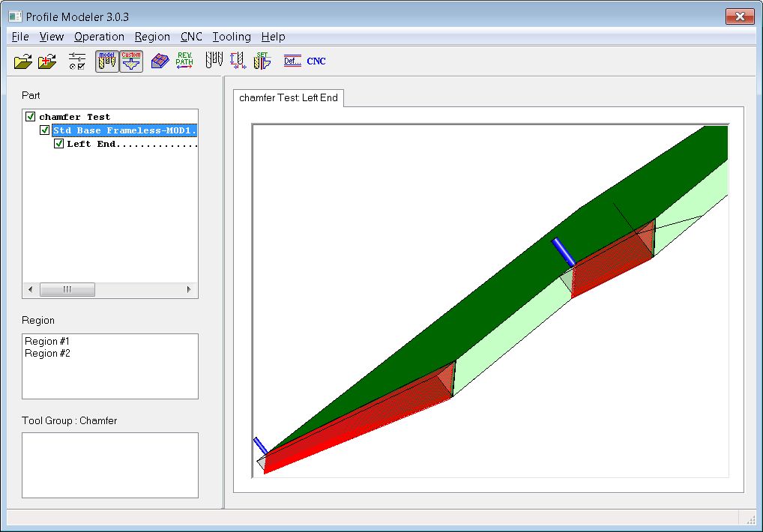Select Region #1 in the list
Viewport: 763px width, 532px height.
47,341
